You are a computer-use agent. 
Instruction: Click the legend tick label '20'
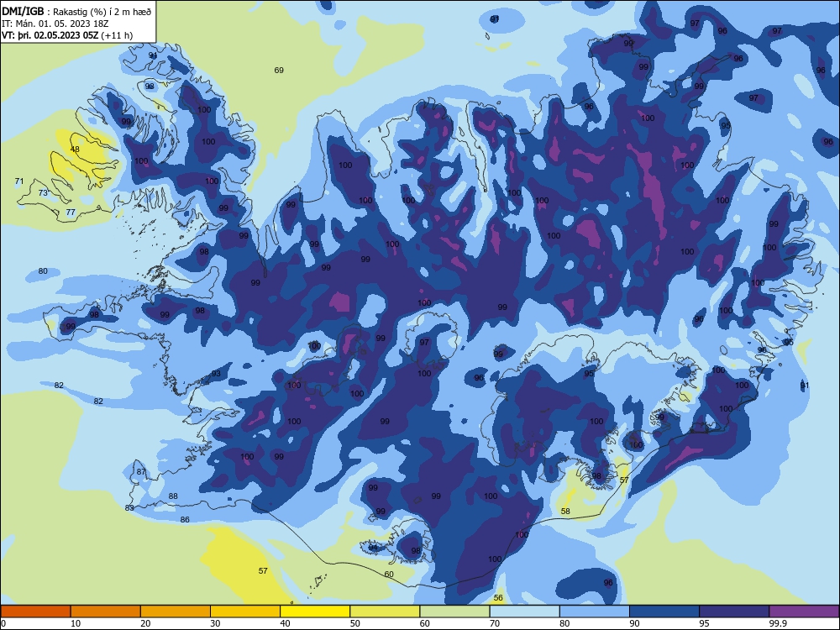click(145, 623)
